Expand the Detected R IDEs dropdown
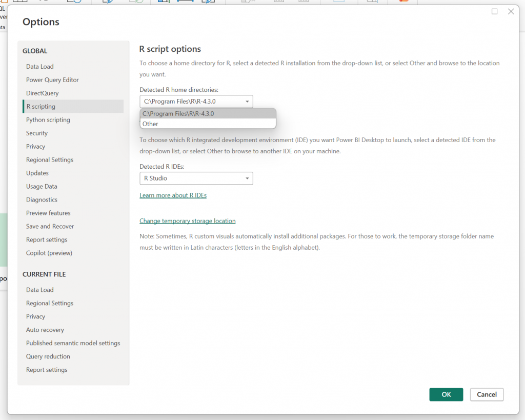Screen dimensions: 525x420 [x=196, y=178]
